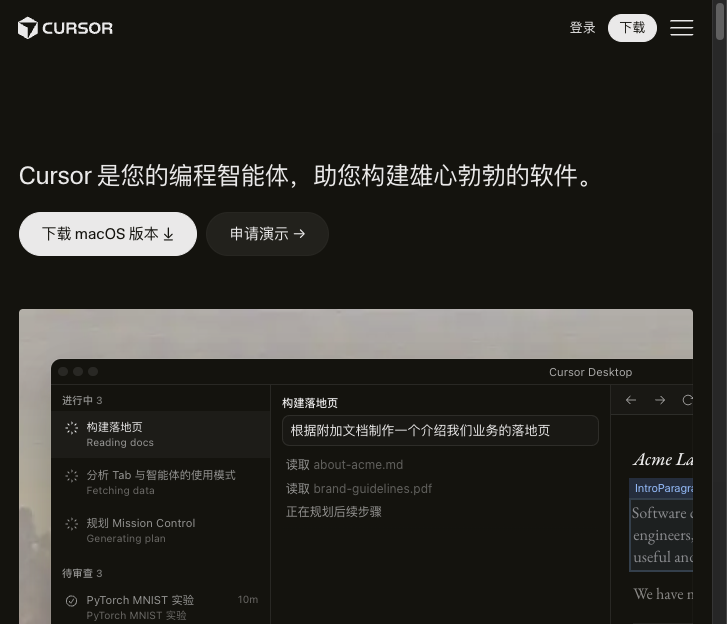
Task: Click the spinner icon beside 分析 Tab task
Action: pyautogui.click(x=71, y=476)
